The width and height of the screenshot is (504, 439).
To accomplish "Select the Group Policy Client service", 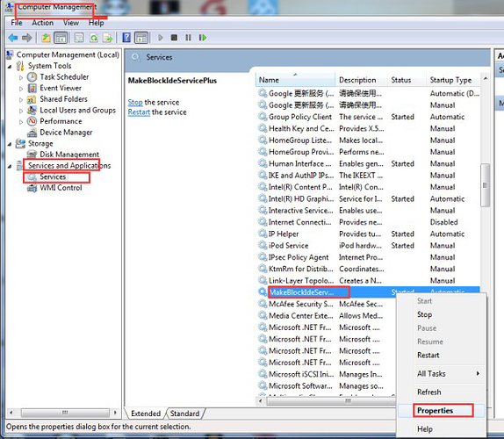I will [x=369, y=117].
